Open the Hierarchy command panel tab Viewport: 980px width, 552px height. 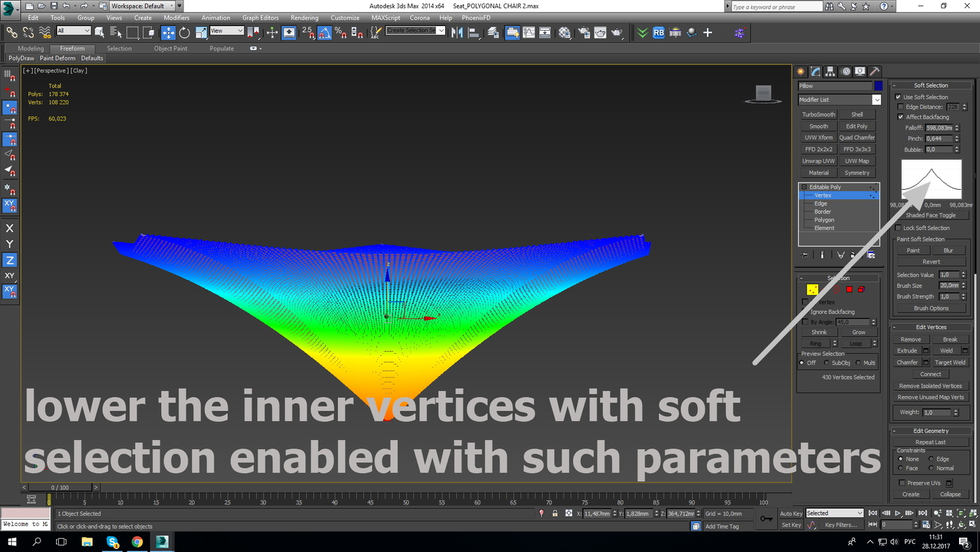point(830,71)
